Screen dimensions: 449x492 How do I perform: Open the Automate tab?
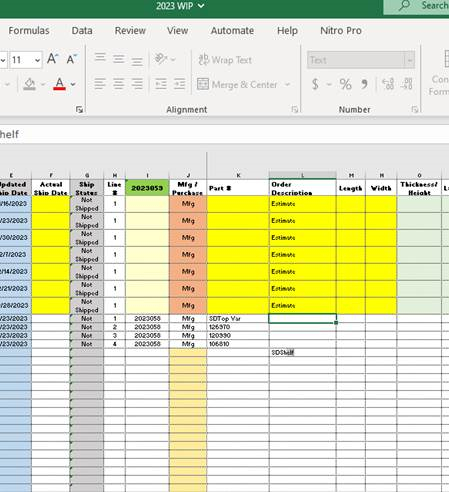(x=232, y=31)
